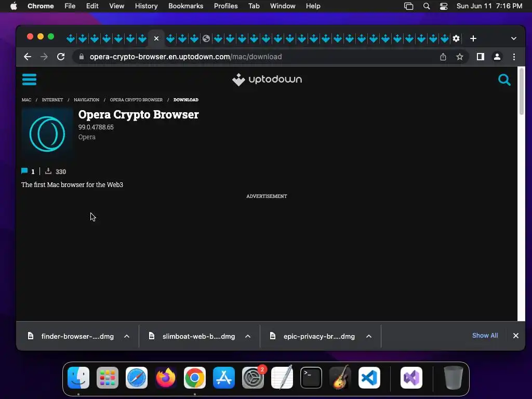The image size is (532, 399).
Task: Open the tab search dropdown
Action: point(514,38)
